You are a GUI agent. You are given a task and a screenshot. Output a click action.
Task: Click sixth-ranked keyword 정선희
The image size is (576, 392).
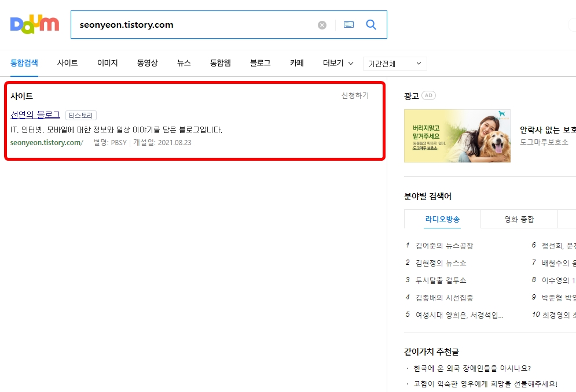click(x=559, y=246)
